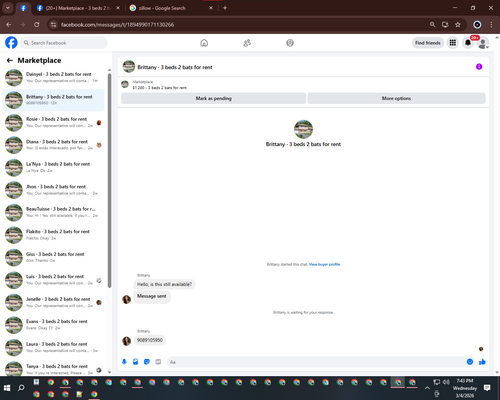Click the listing thumbnail in the chat header
The height and width of the screenshot is (400, 500).
129,67
